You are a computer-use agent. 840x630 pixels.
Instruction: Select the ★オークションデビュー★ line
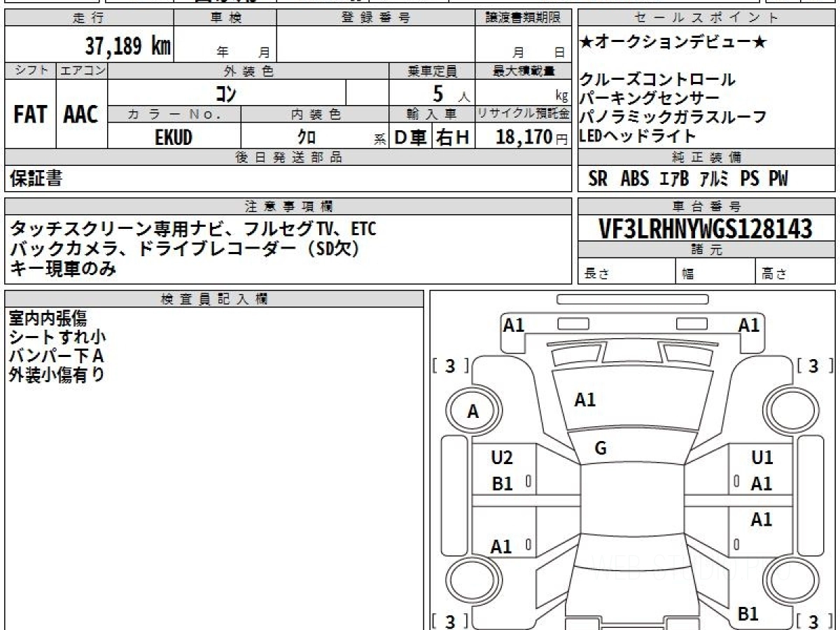pyautogui.click(x=673, y=43)
